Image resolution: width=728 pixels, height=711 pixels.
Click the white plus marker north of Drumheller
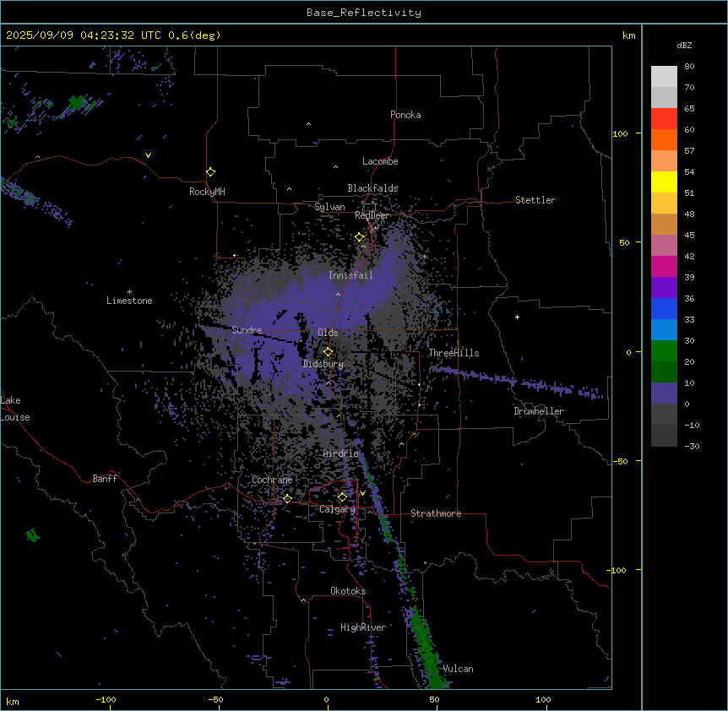(x=517, y=317)
